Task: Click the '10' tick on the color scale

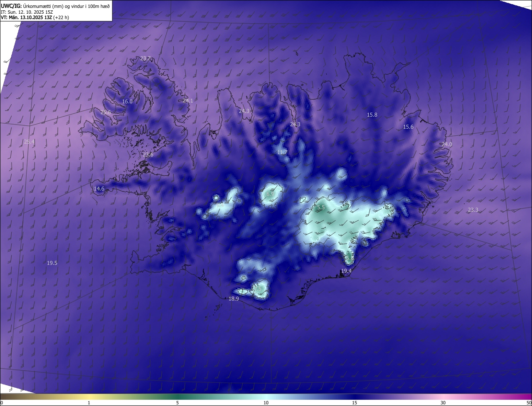Action: (266, 403)
